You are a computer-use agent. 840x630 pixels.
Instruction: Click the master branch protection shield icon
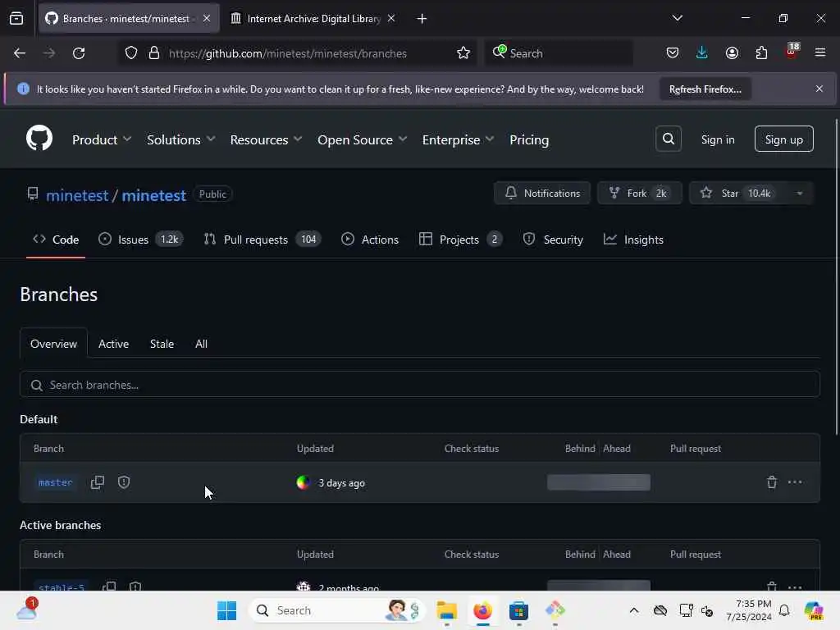point(124,482)
